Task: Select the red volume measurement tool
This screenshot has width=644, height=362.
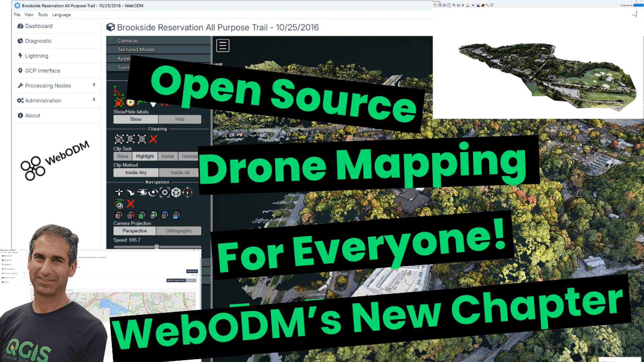Action: click(119, 102)
